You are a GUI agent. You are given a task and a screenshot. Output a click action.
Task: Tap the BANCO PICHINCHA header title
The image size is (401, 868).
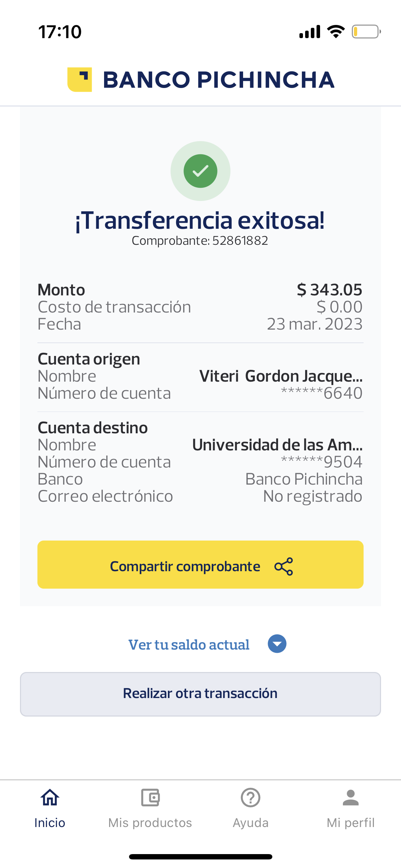pos(219,80)
